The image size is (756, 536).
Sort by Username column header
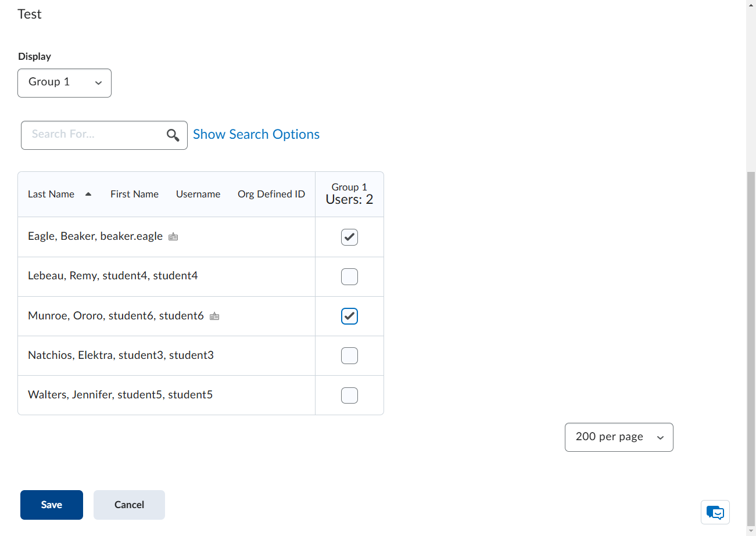(198, 194)
